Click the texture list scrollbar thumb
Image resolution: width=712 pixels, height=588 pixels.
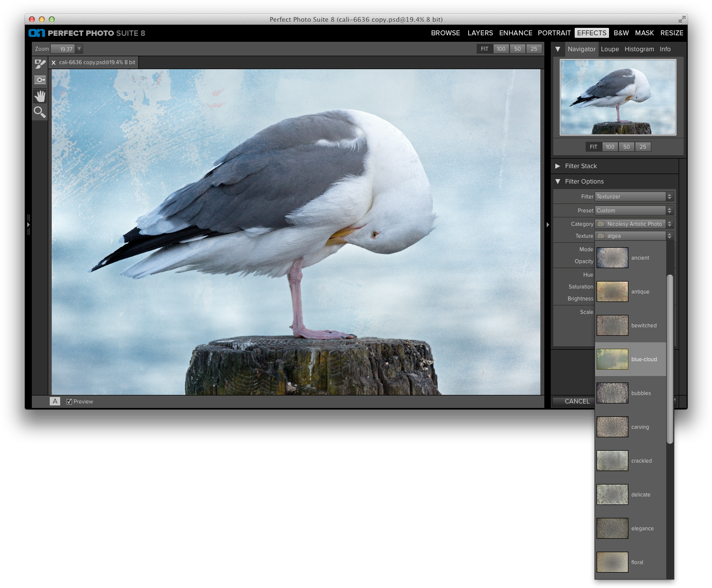click(670, 359)
